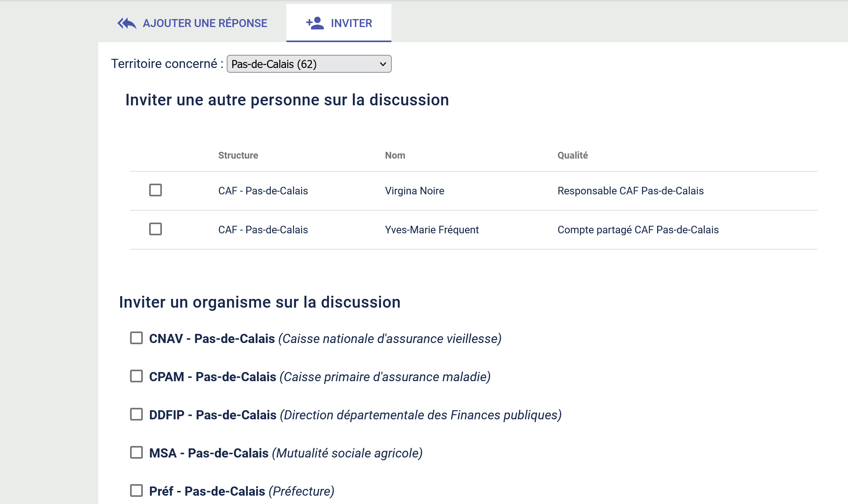The image size is (848, 504).
Task: Click the Compte partagé CAF Pas-de-Calais cell
Action: (638, 230)
